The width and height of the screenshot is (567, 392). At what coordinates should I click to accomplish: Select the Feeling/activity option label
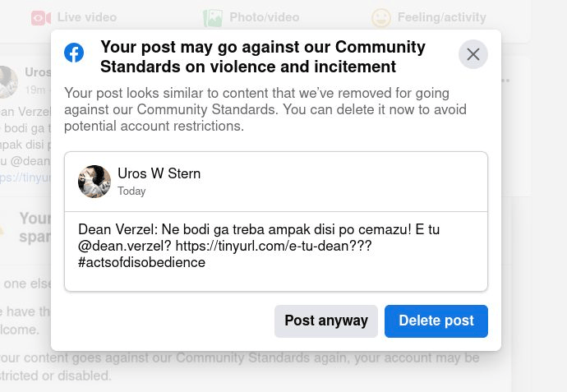coord(441,17)
